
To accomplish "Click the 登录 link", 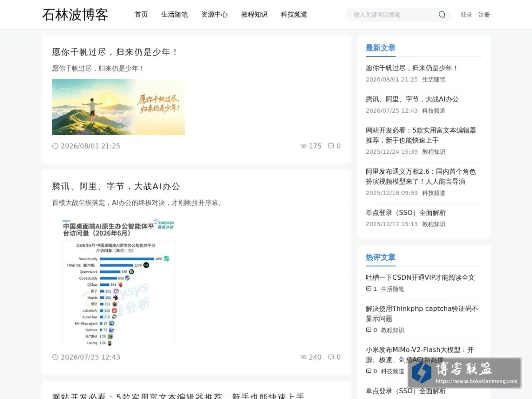I will pos(466,15).
